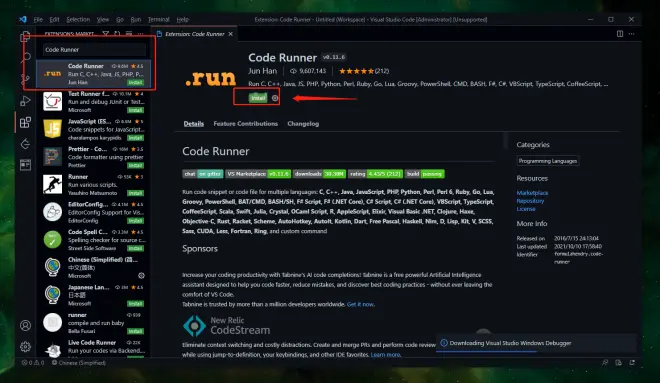Open the Accounts icon in activity bar
The height and width of the screenshot is (383, 660).
tap(25, 325)
